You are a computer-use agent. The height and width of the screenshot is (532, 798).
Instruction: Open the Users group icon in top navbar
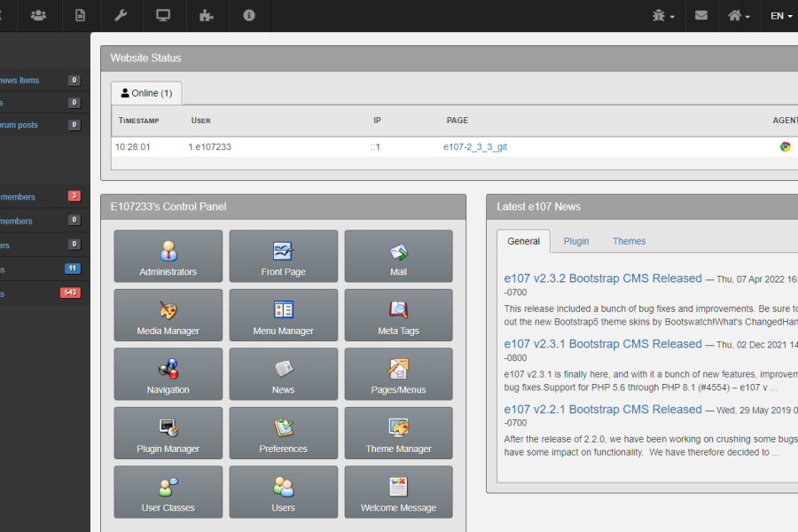point(39,15)
